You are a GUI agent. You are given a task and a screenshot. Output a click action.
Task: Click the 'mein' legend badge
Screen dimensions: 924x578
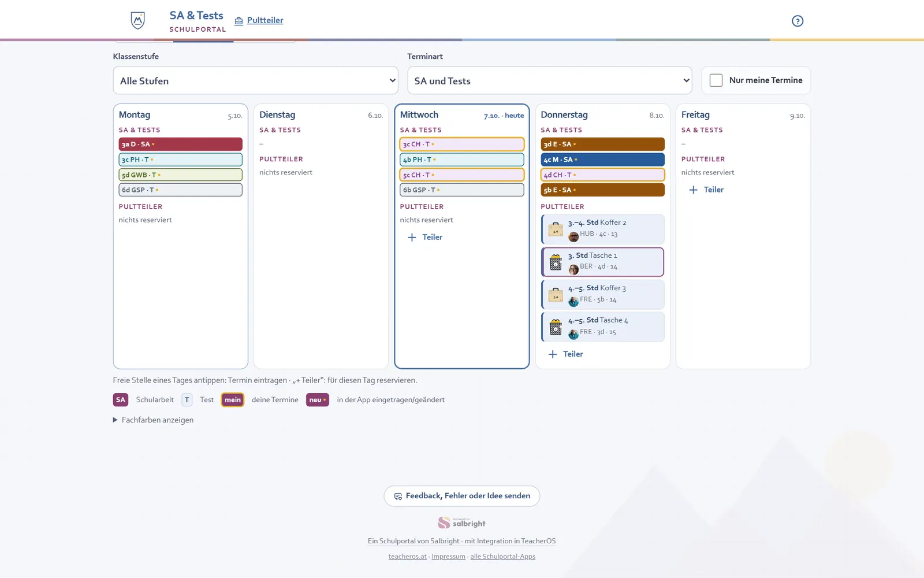[x=233, y=400]
